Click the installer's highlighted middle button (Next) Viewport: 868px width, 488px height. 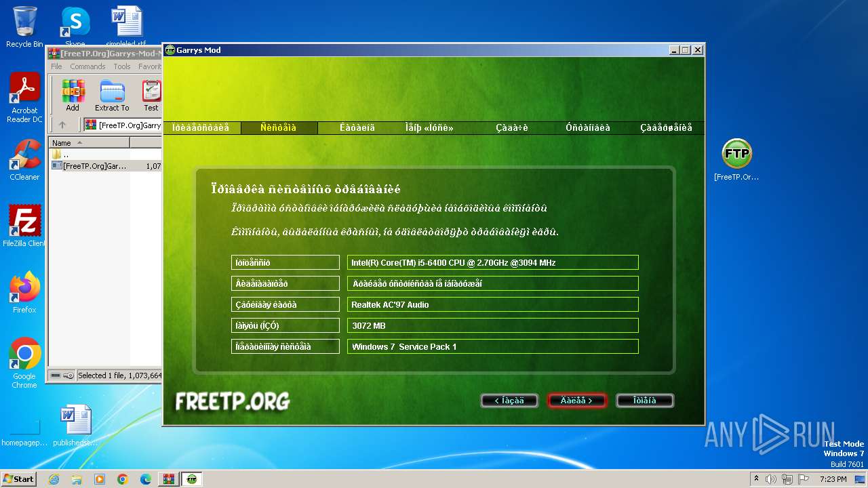[576, 401]
